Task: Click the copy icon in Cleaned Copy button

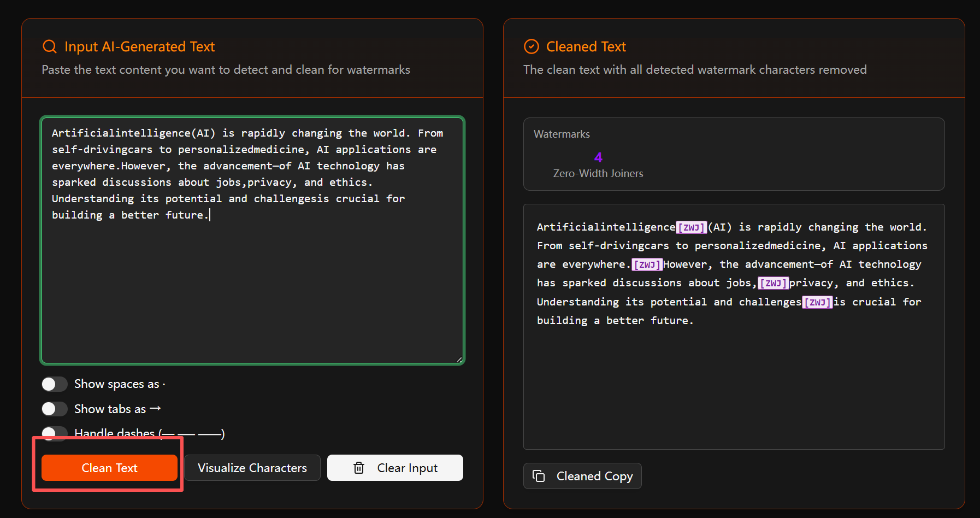Action: point(539,476)
